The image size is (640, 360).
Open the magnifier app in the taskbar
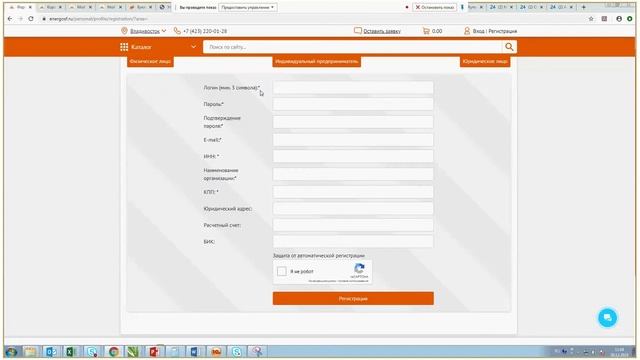tap(257, 351)
